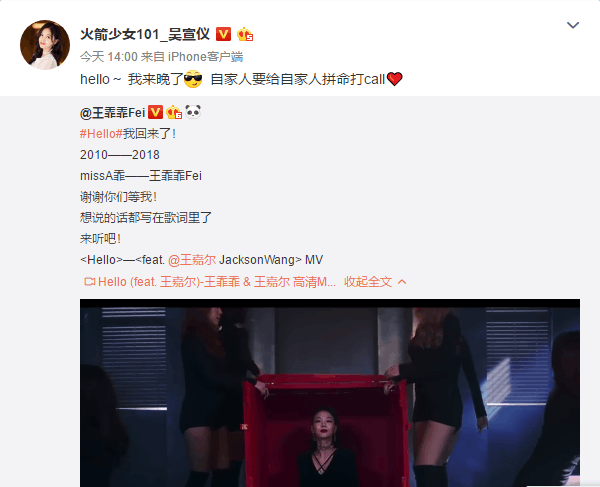The height and width of the screenshot is (487, 600).
Task: Click the red heart emoji after call
Action: [x=395, y=79]
